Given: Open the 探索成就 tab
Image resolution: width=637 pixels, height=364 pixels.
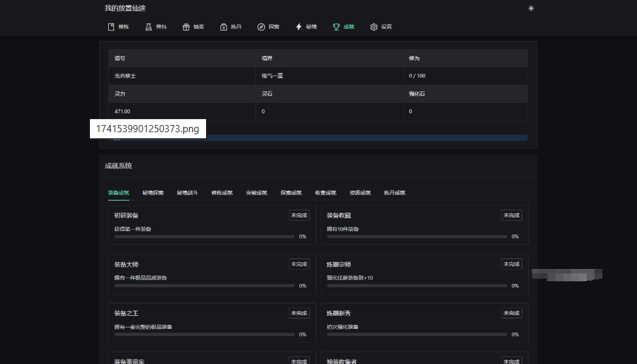Looking at the screenshot, I should point(291,193).
